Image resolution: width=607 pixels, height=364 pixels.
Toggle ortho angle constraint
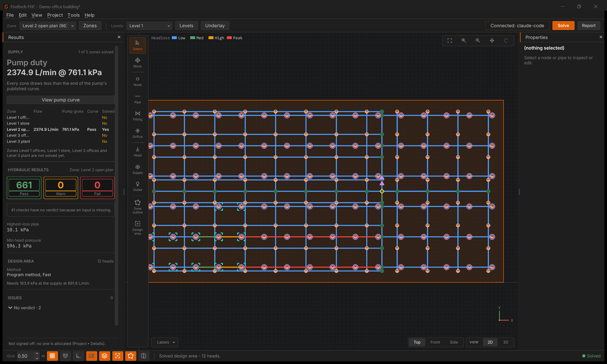(x=78, y=356)
